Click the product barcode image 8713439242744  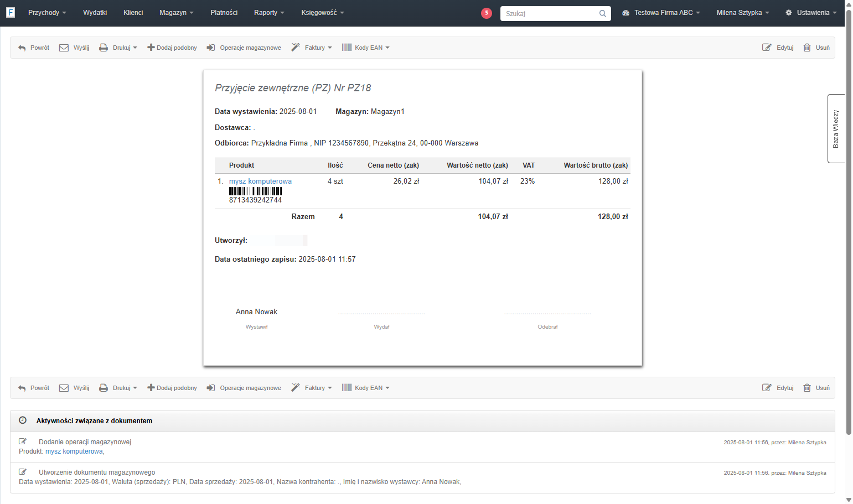click(x=256, y=191)
